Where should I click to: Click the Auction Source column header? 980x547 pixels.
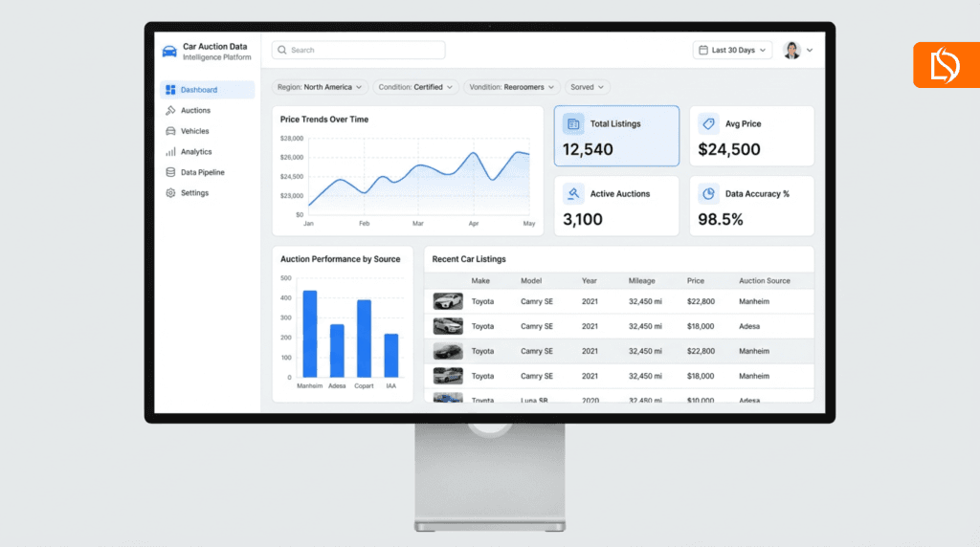coord(765,281)
